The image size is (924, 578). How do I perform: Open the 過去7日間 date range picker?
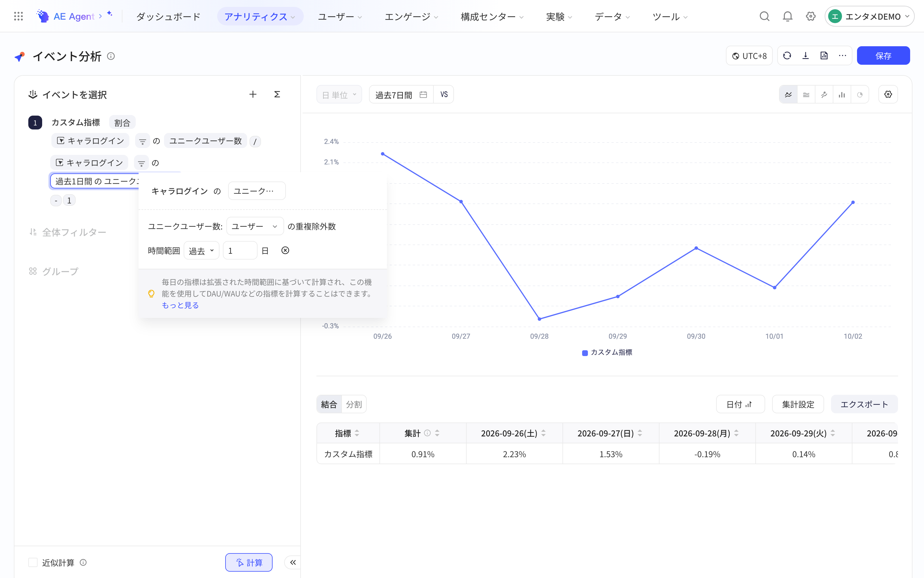click(x=401, y=95)
